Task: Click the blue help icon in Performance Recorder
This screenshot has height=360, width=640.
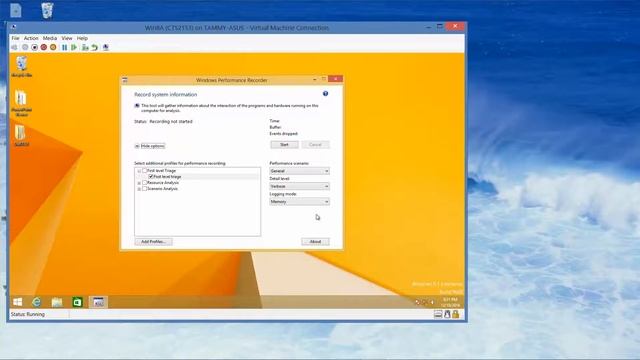Action: click(x=325, y=94)
